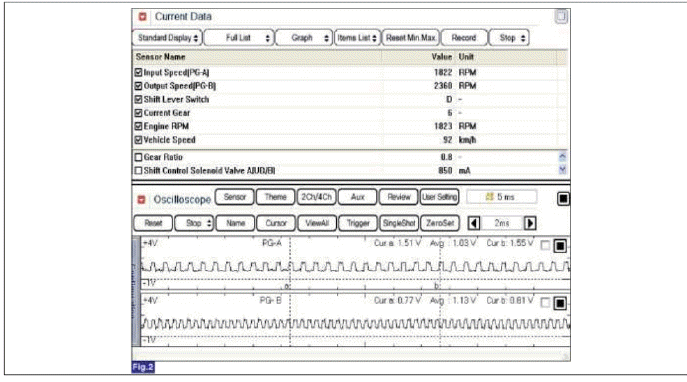Click Output Speed value 2368
This screenshot has width=687, height=382.
(443, 86)
